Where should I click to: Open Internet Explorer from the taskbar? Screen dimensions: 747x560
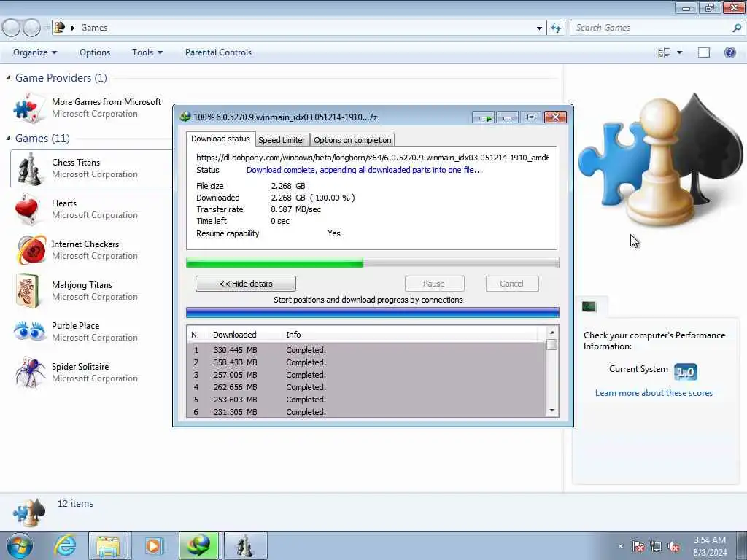pyautogui.click(x=65, y=545)
